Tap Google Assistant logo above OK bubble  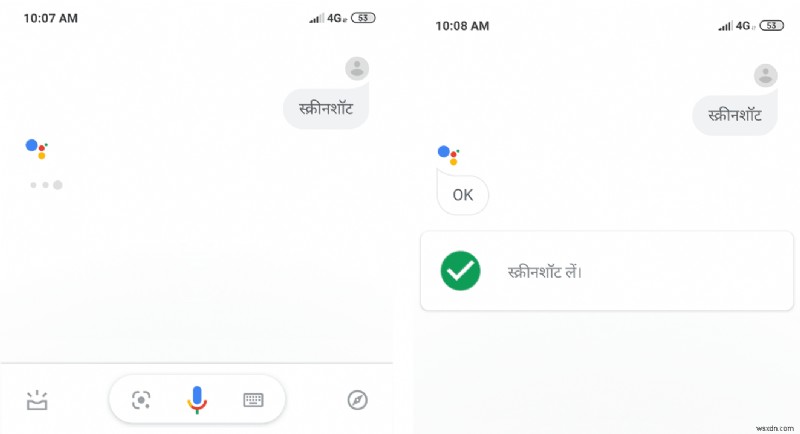448,155
